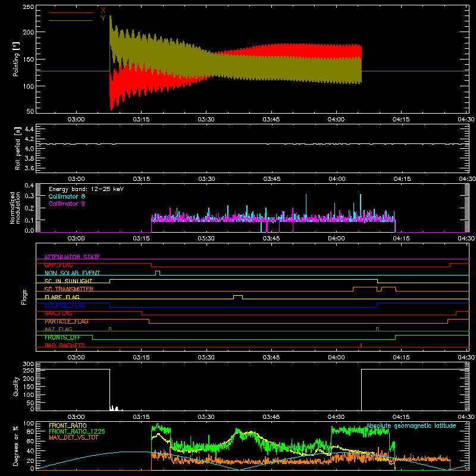Click the 'ECLIPSE_FLAG' label

65,305
